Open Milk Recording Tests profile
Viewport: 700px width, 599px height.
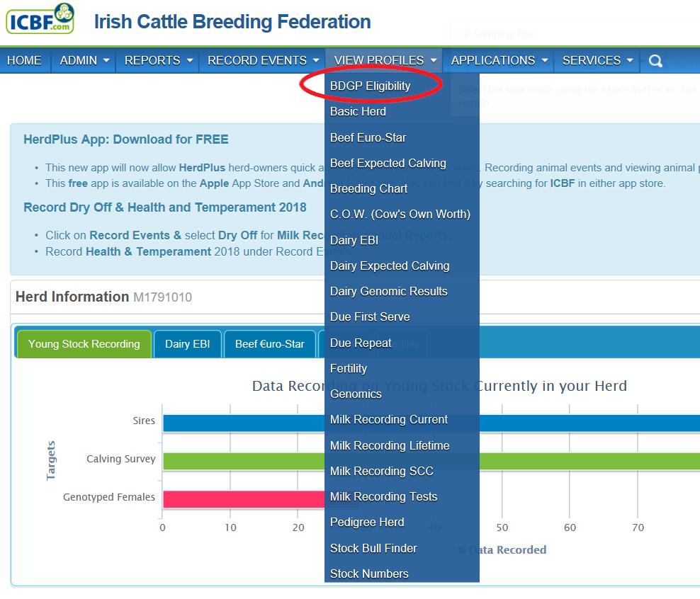coord(383,496)
